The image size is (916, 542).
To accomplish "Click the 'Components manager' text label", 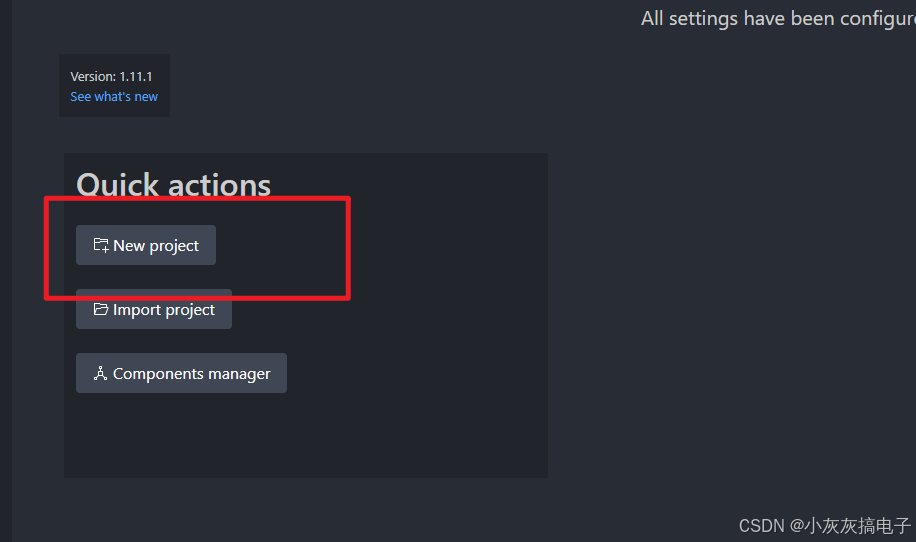I will (192, 374).
